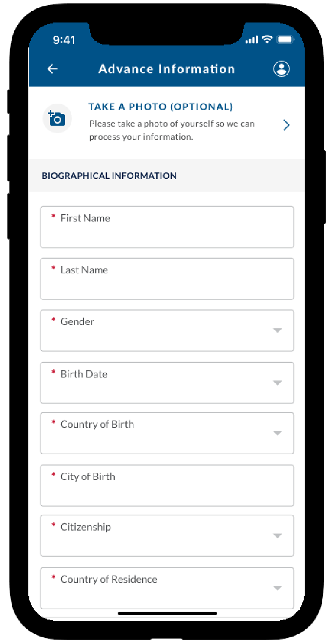Screen dimensions: 334x644
Task: Expand the Citizenship dropdown arrow
Action: [277, 536]
